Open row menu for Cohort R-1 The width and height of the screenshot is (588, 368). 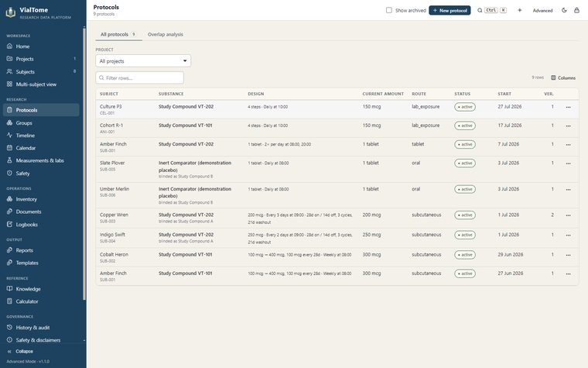[x=568, y=126]
